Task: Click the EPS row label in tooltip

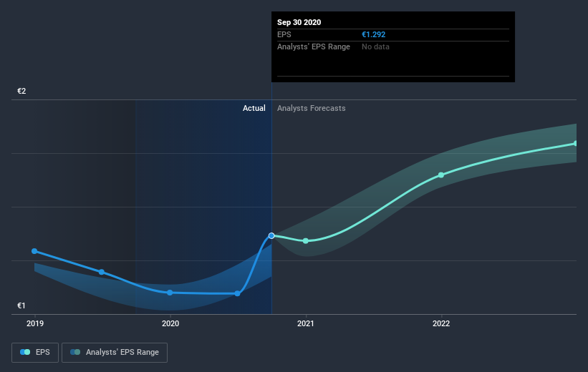Action: [284, 34]
